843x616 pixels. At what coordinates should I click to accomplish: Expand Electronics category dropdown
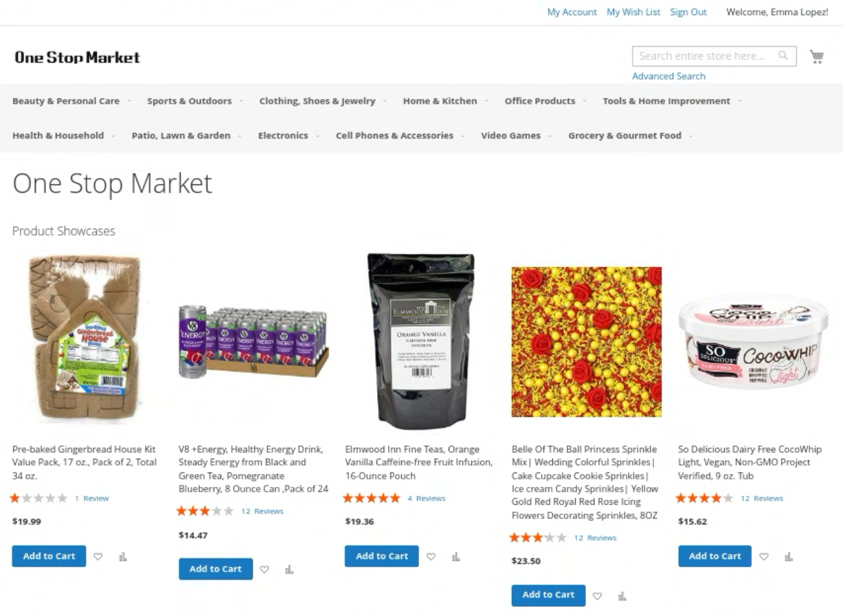tap(283, 135)
